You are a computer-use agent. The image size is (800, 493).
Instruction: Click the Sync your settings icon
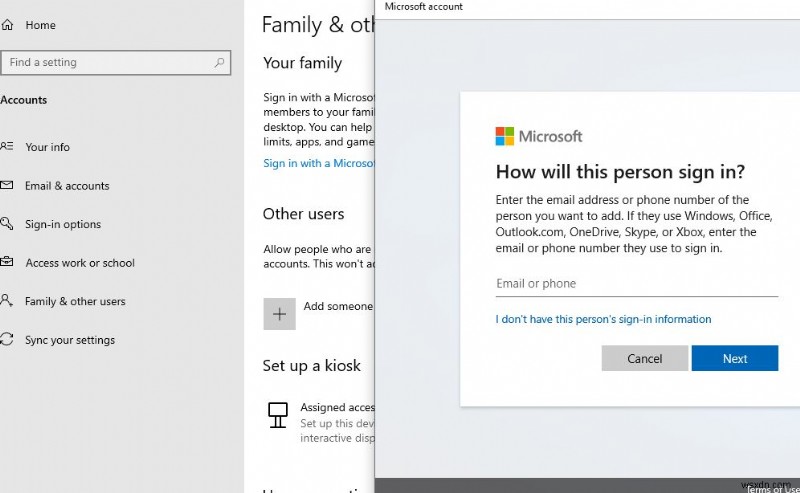(7, 340)
